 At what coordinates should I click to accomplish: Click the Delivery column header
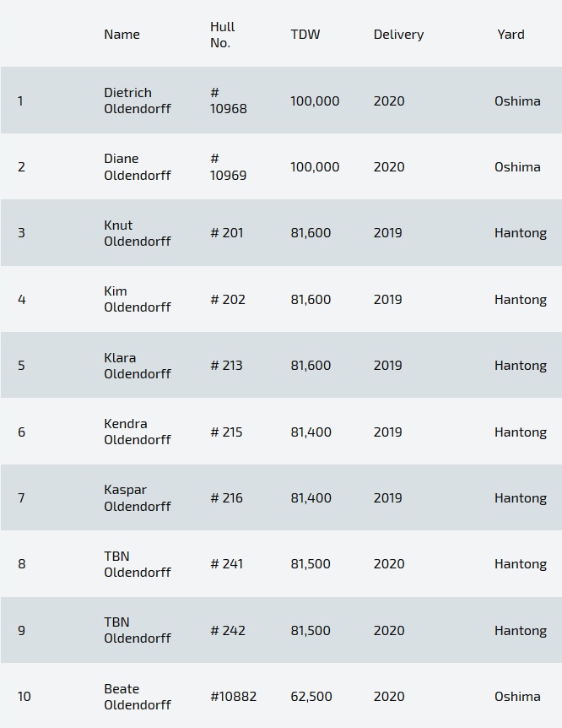tap(398, 35)
